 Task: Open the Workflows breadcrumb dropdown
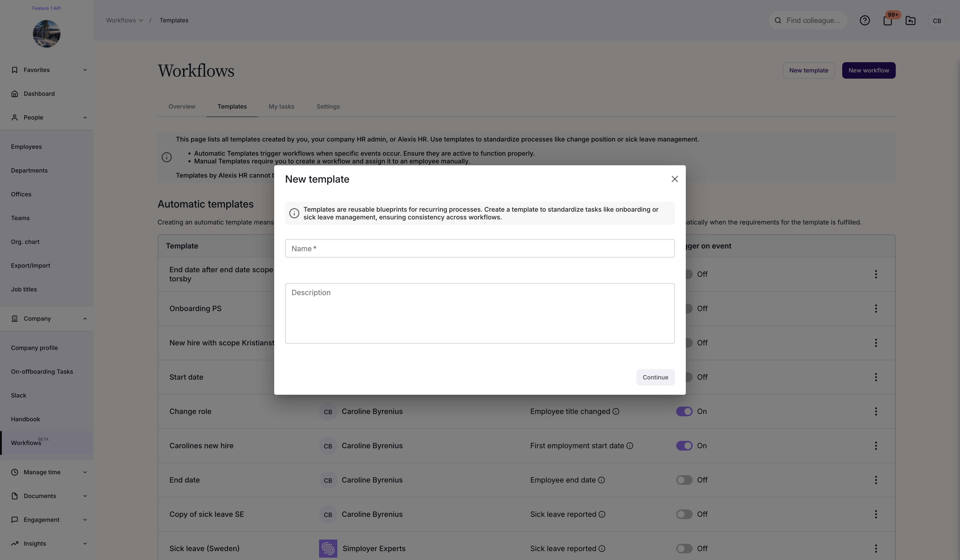pos(124,21)
